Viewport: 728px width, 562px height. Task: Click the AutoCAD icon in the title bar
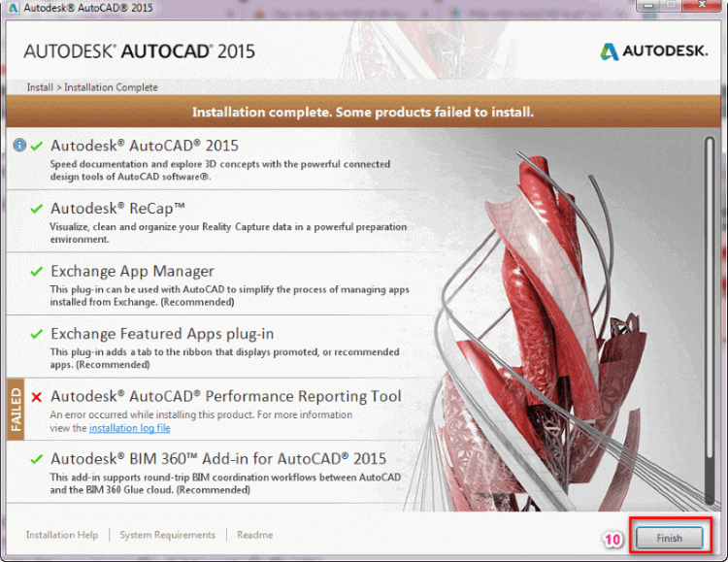click(x=13, y=8)
